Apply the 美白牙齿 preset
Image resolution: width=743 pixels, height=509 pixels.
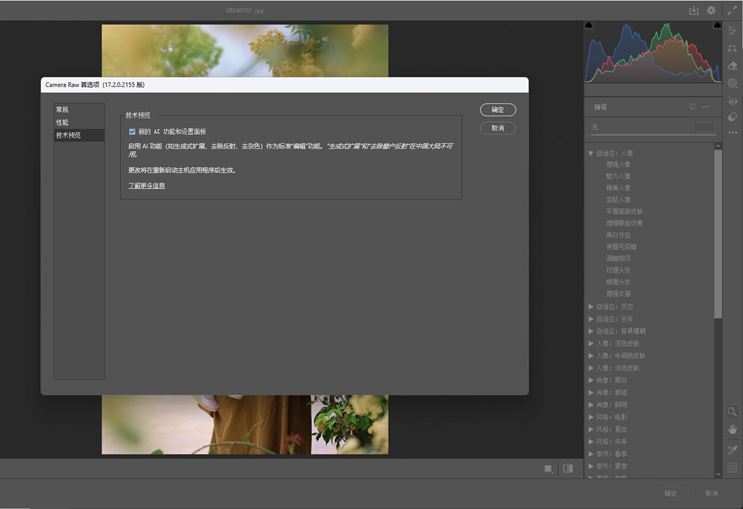[618, 235]
